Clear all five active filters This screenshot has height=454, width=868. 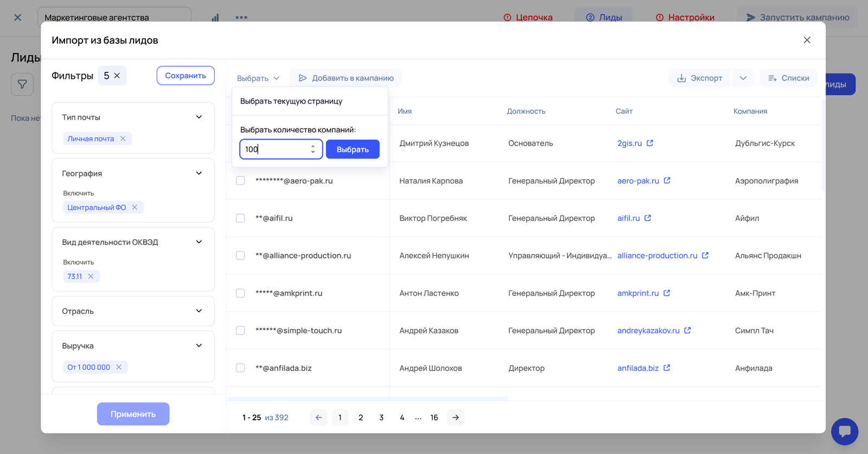pyautogui.click(x=117, y=76)
